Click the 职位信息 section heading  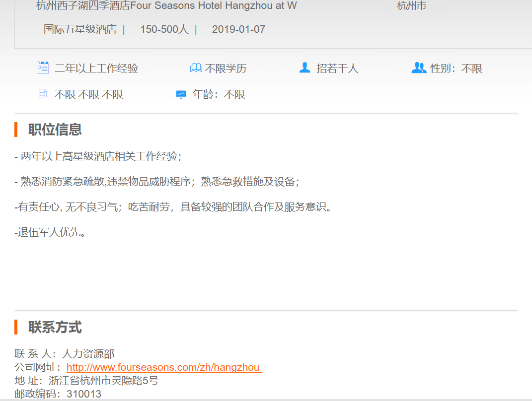pyautogui.click(x=55, y=130)
